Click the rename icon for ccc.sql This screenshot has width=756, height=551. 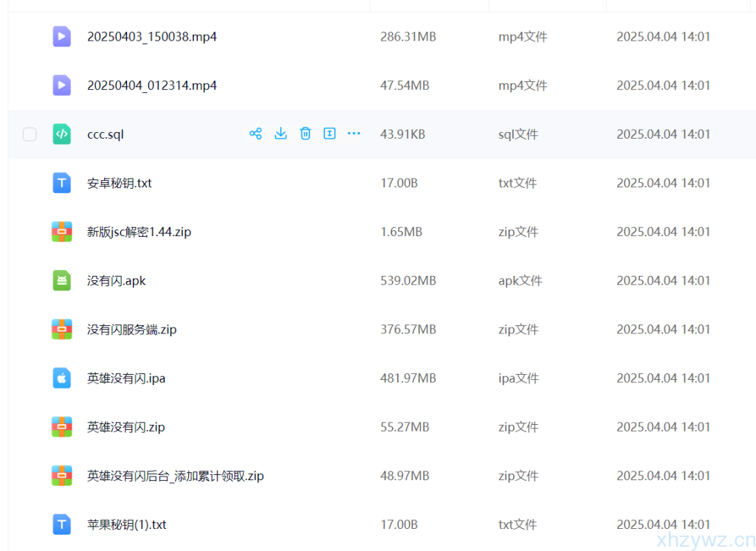click(329, 134)
